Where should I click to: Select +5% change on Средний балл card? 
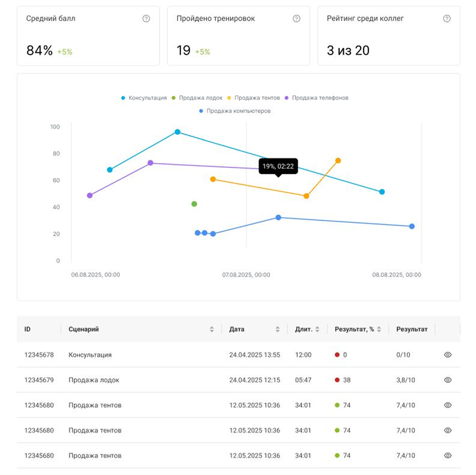click(65, 52)
